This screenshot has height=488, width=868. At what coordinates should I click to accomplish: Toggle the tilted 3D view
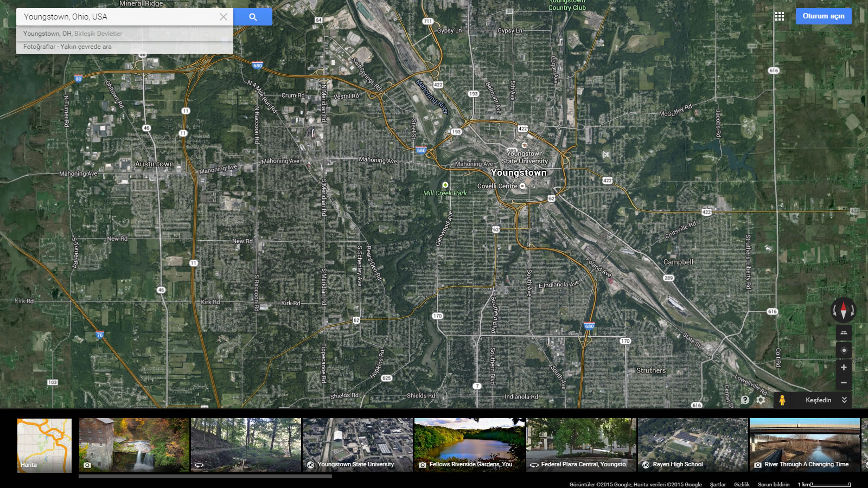point(844,333)
